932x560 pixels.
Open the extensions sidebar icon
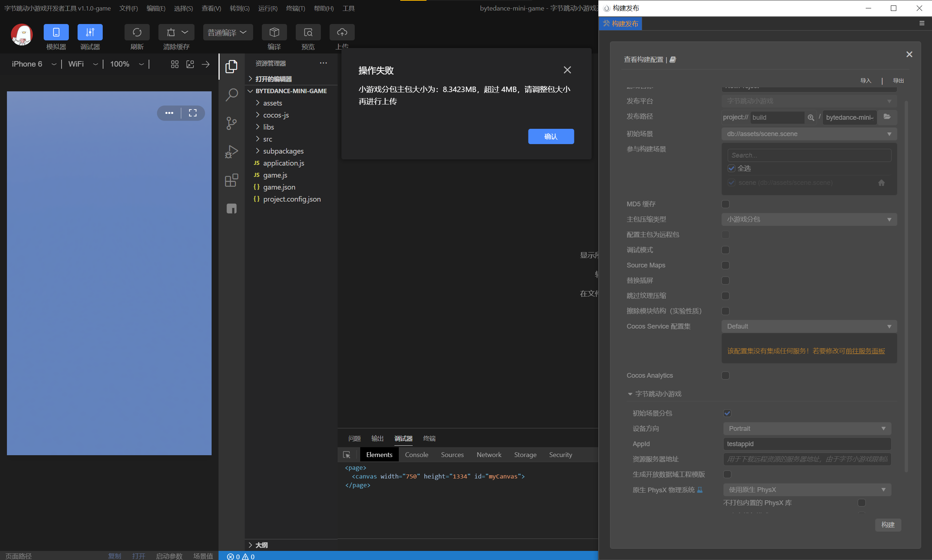[x=232, y=180]
